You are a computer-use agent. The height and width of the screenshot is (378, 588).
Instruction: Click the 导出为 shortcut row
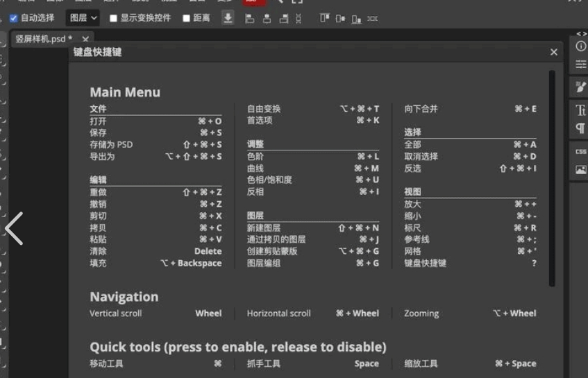coord(156,157)
